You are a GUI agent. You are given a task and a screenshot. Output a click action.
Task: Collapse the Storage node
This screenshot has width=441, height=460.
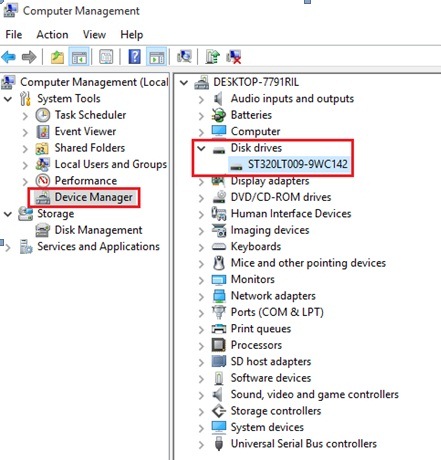coord(8,214)
